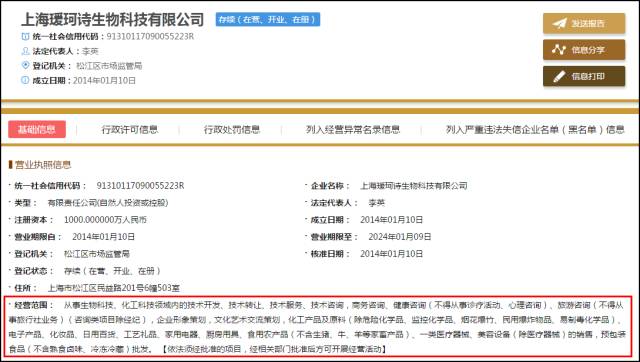Image resolution: width=640 pixels, height=362 pixels.
Task: Click the 信息打印 button
Action: pyautogui.click(x=584, y=76)
